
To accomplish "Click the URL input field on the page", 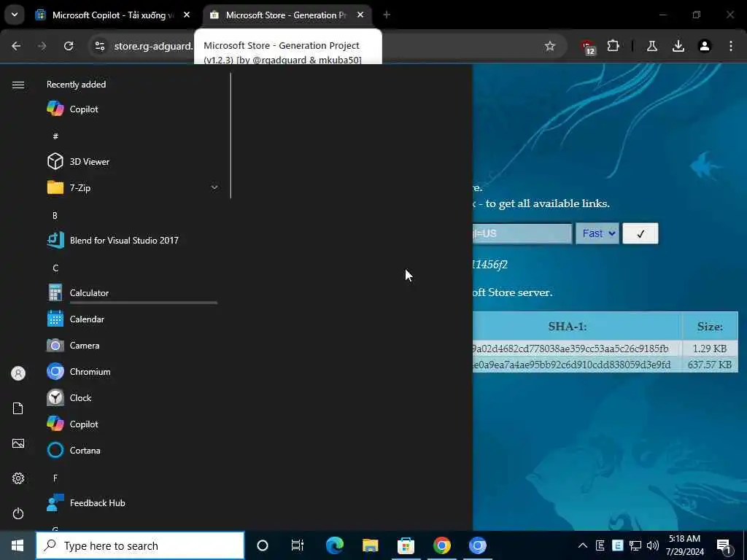I will tap(522, 233).
